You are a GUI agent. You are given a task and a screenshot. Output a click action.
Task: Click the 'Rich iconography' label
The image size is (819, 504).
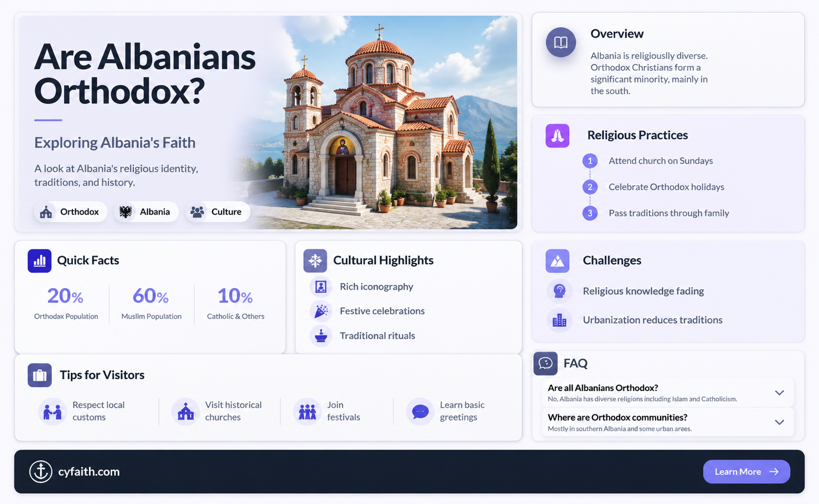[x=376, y=287]
